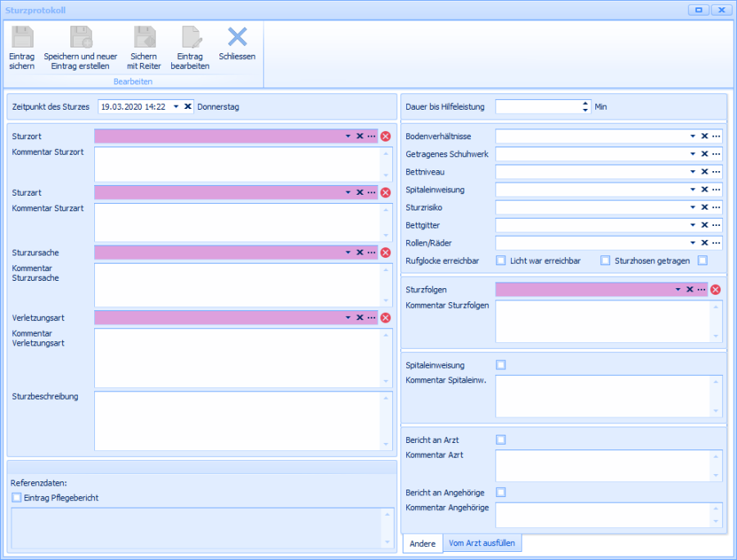Expand the Sturzrisiko dropdown arrow
This screenshot has height=560, width=737.
click(692, 208)
